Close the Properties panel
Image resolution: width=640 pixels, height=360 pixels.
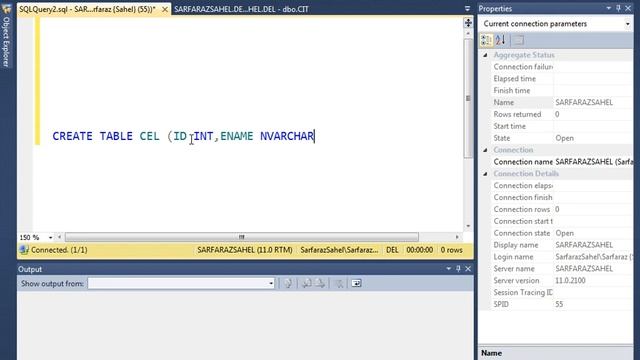pyautogui.click(x=628, y=8)
